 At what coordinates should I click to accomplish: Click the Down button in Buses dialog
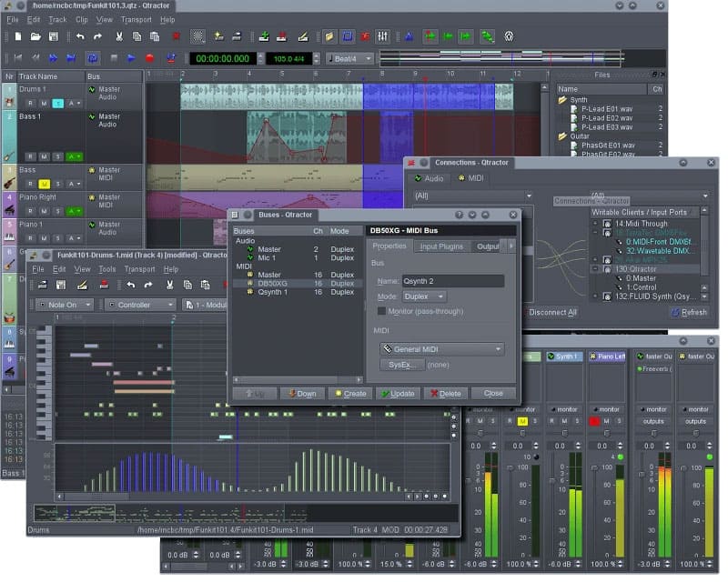pyautogui.click(x=302, y=394)
